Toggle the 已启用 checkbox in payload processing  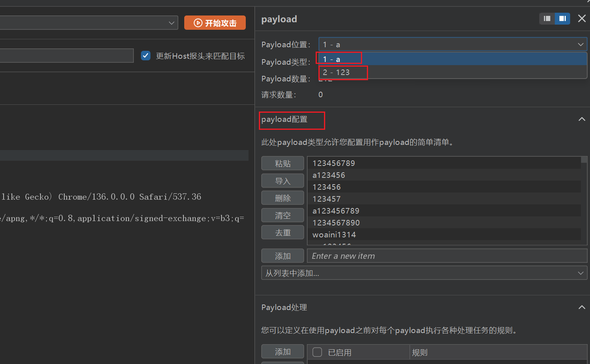coord(317,352)
